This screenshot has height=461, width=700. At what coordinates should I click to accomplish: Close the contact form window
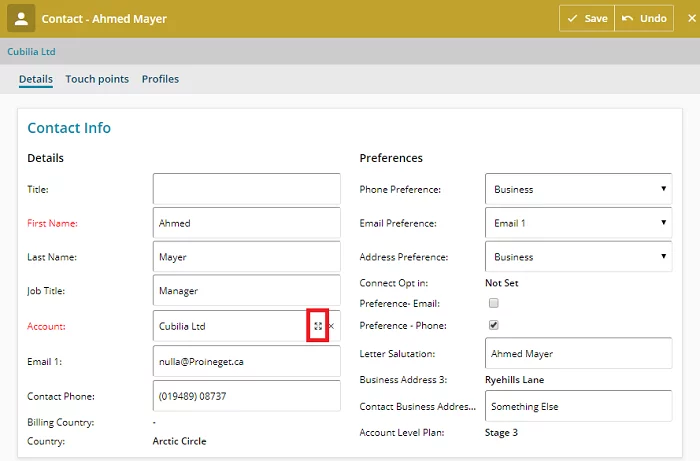tap(688, 18)
